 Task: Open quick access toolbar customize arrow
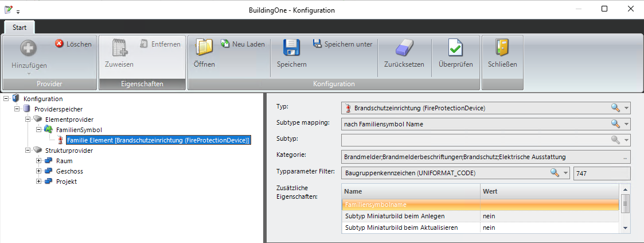click(18, 11)
